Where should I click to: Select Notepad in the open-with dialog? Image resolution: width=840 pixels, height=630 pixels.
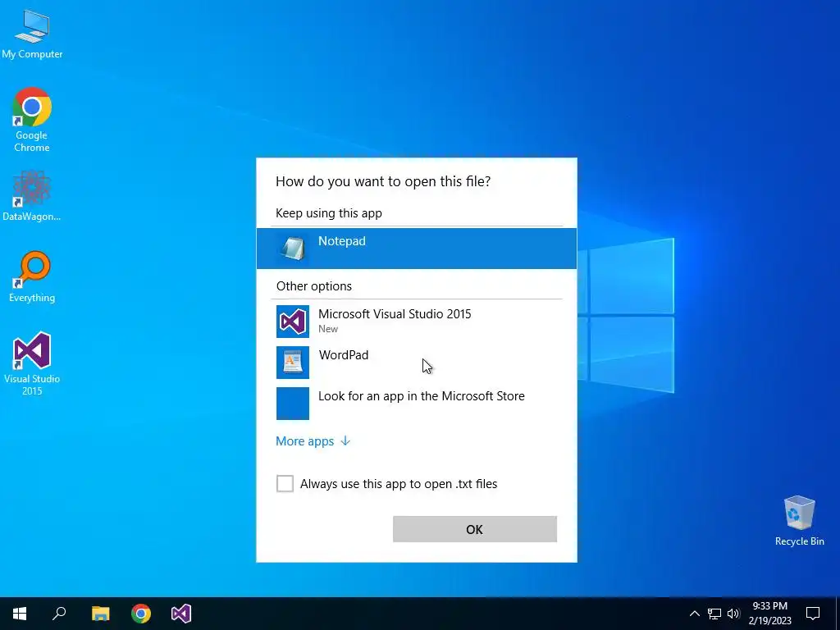pos(416,248)
